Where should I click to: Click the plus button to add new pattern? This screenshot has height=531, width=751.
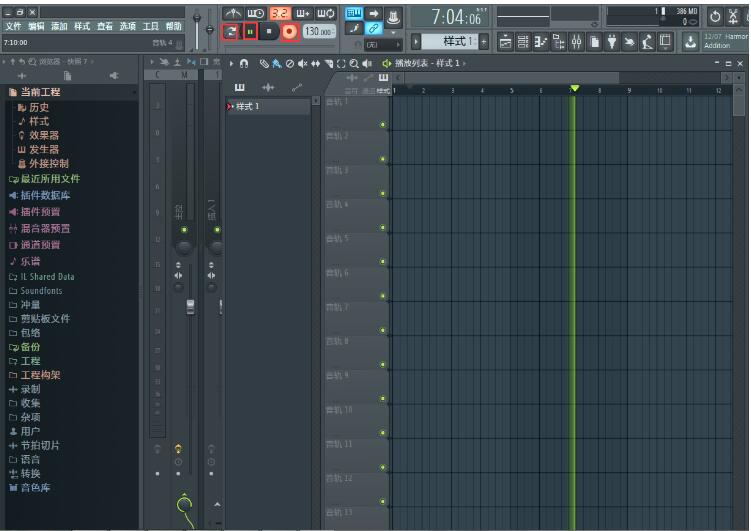click(484, 42)
